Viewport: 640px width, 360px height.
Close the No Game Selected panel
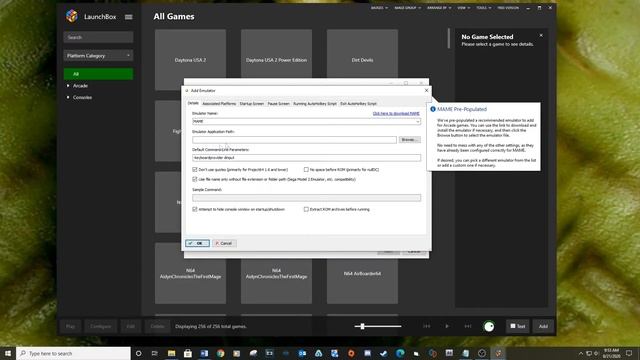coord(541,36)
